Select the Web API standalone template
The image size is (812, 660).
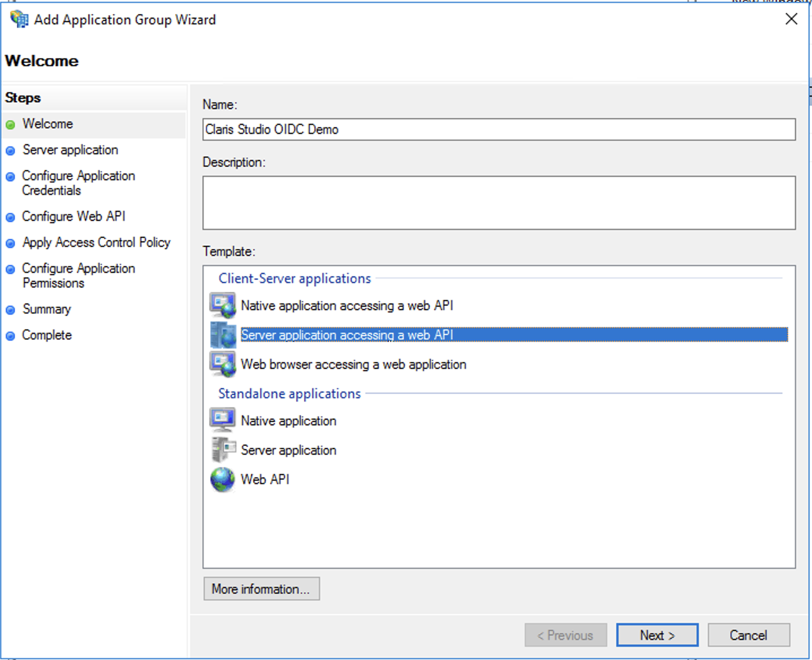pos(265,479)
